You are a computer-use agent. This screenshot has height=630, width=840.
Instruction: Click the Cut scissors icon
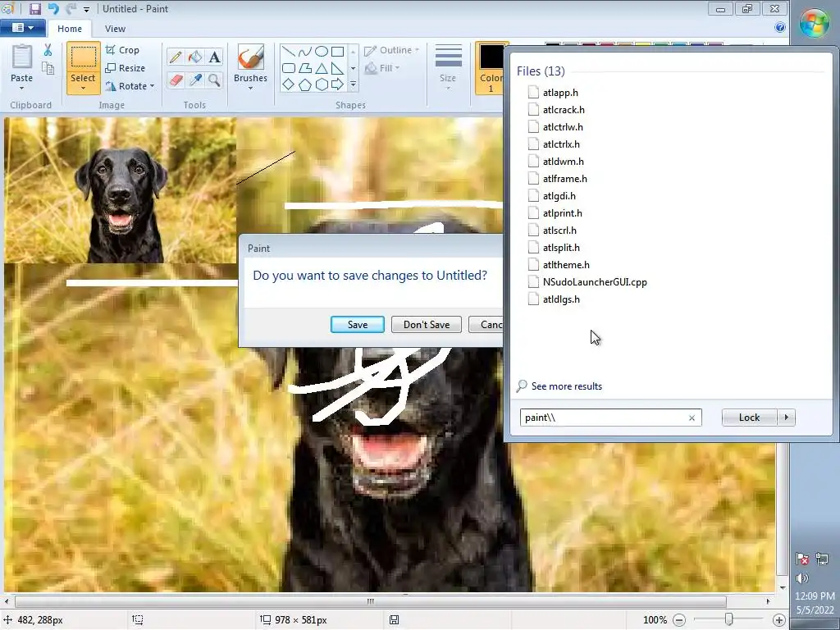[48, 50]
